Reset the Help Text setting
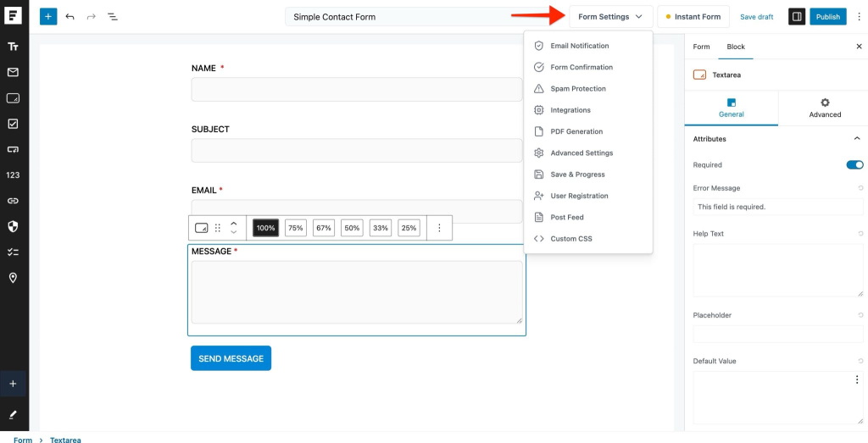Screen dimensions: 868x443 point(860,234)
